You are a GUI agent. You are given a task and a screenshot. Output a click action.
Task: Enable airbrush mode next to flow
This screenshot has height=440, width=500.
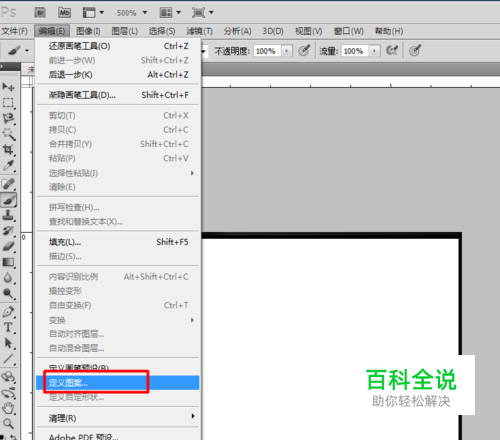(x=392, y=51)
